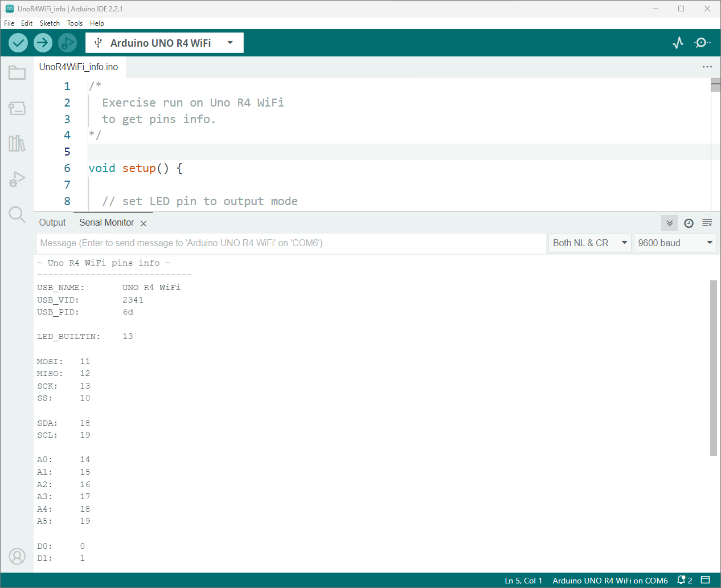Click the code editor vertical scrollbar
The width and height of the screenshot is (721, 588).
pos(716,85)
